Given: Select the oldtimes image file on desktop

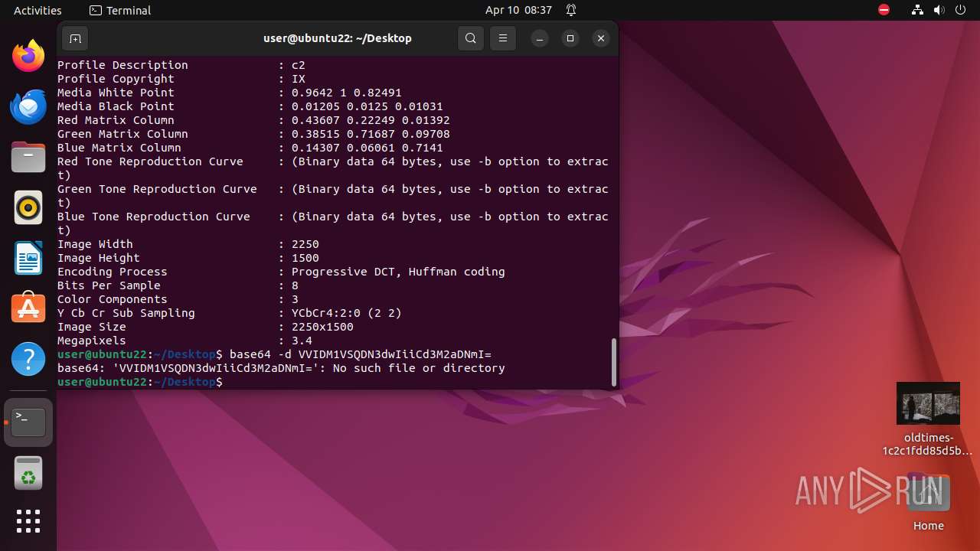Looking at the screenshot, I should [x=928, y=419].
